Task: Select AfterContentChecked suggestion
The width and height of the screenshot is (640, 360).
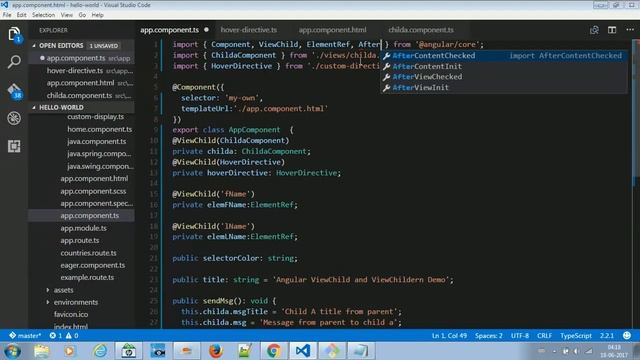Action: [504, 56]
